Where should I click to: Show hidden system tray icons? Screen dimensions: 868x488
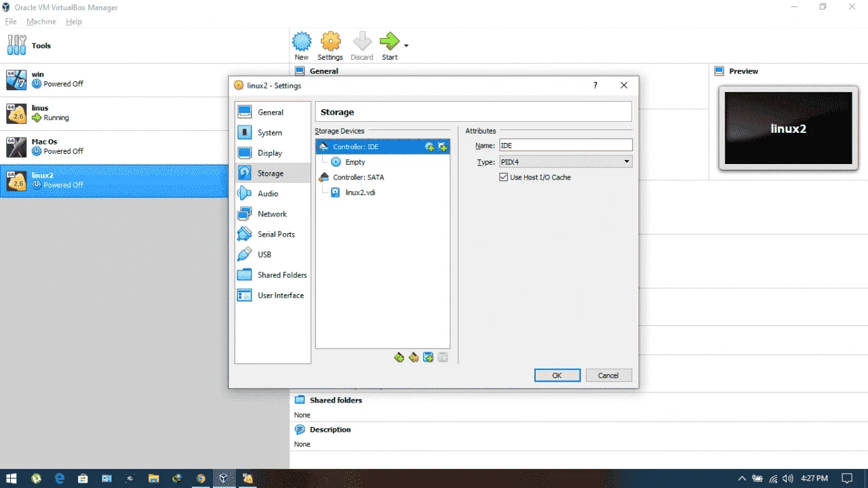pos(742,479)
